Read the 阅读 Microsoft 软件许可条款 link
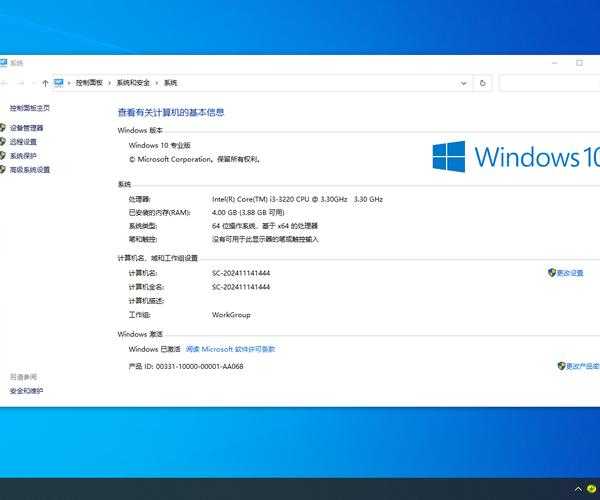Screen dimensions: 600x500 coord(230,349)
